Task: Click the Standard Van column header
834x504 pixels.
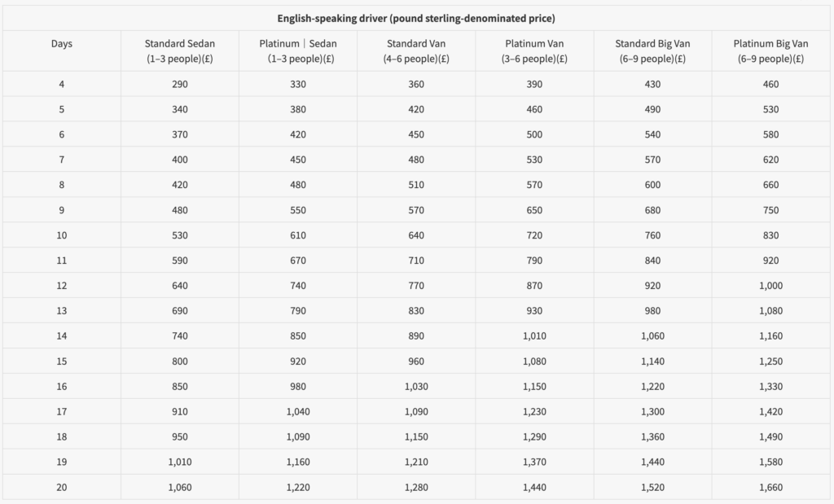Action: point(416,50)
